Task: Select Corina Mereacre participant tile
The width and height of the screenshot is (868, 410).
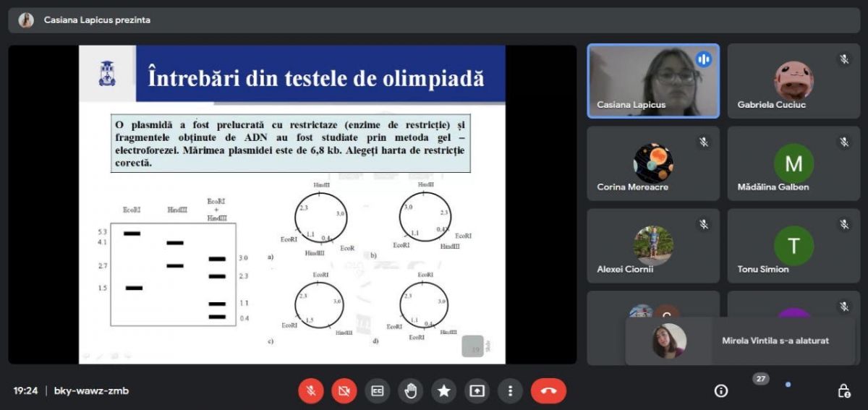Action: tap(653, 163)
